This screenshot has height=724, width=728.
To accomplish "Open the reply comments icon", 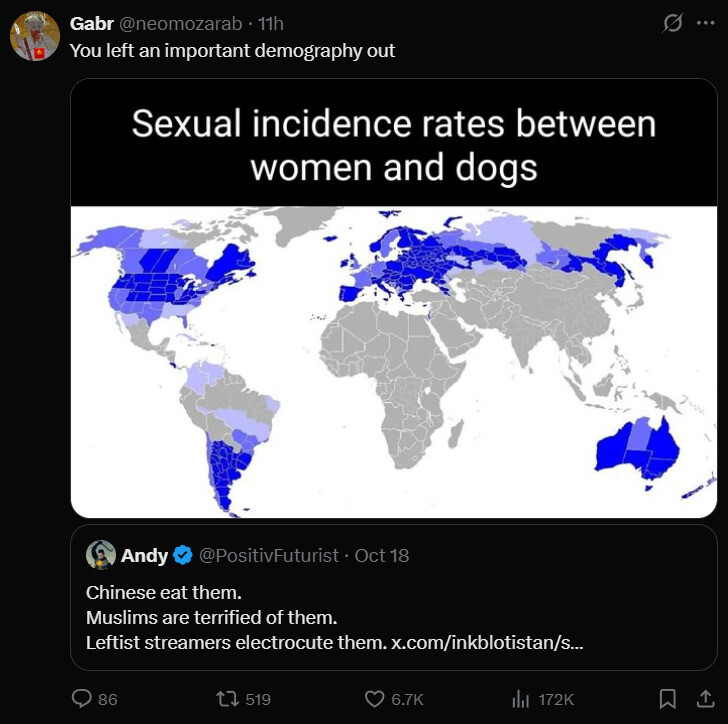I will 82,698.
